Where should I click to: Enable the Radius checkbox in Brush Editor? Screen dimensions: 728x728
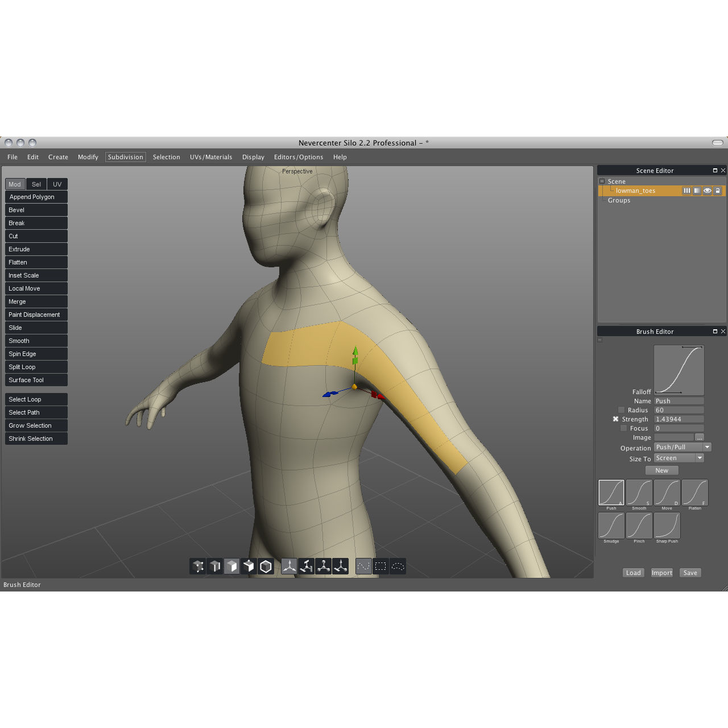[x=622, y=410]
